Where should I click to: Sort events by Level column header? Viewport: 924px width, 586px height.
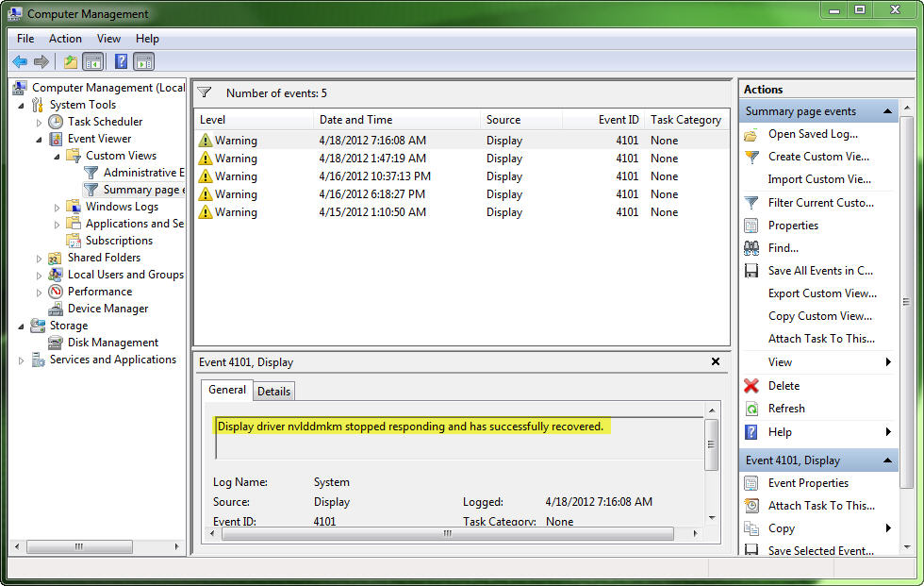(254, 120)
